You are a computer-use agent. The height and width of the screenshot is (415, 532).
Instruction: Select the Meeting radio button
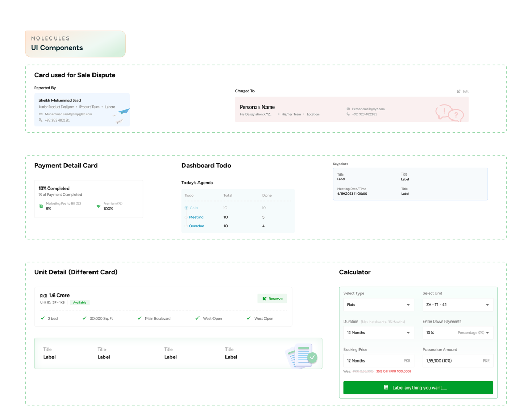(187, 217)
